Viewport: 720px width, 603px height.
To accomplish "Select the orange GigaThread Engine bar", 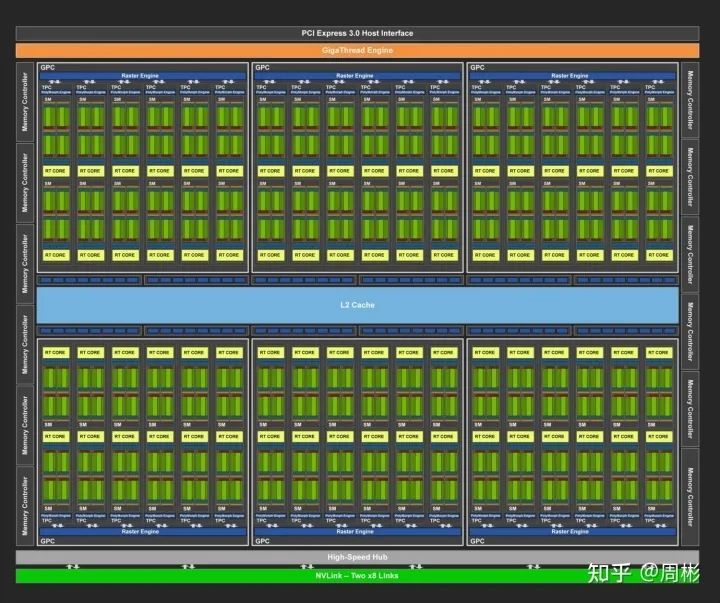I will pyautogui.click(x=357, y=50).
